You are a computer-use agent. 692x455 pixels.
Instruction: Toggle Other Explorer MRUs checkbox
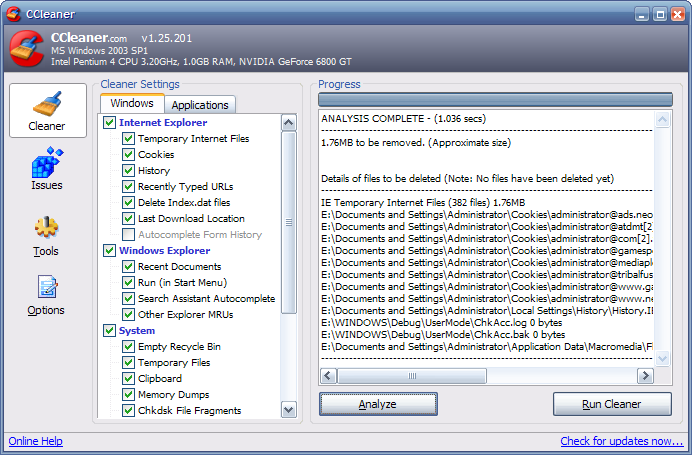point(128,314)
